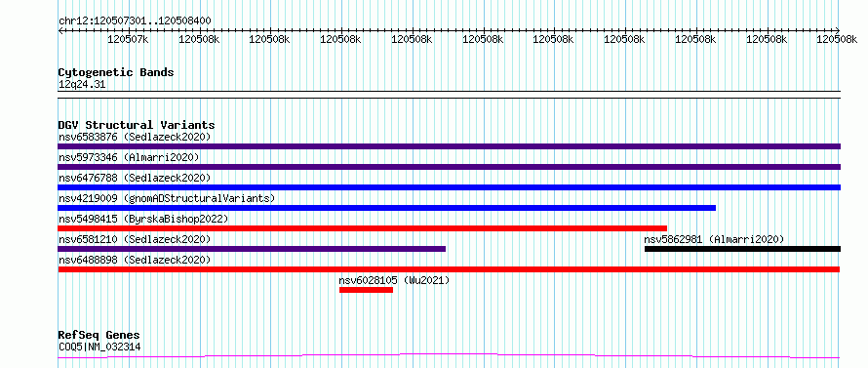Click the purple bar under nsv5973346
Viewport: 868px width, 368px height.
[449, 167]
